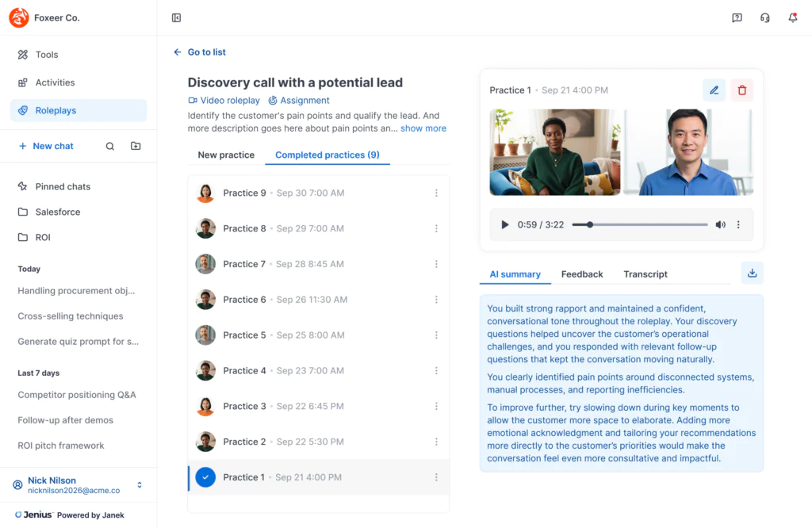Click the Go to list link
Viewport: 812px width, 528px height.
click(199, 52)
